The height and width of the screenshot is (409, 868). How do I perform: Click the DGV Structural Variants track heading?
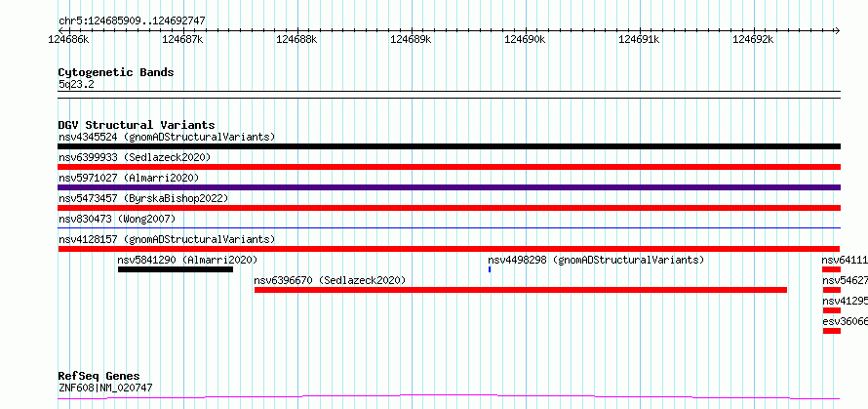point(137,125)
